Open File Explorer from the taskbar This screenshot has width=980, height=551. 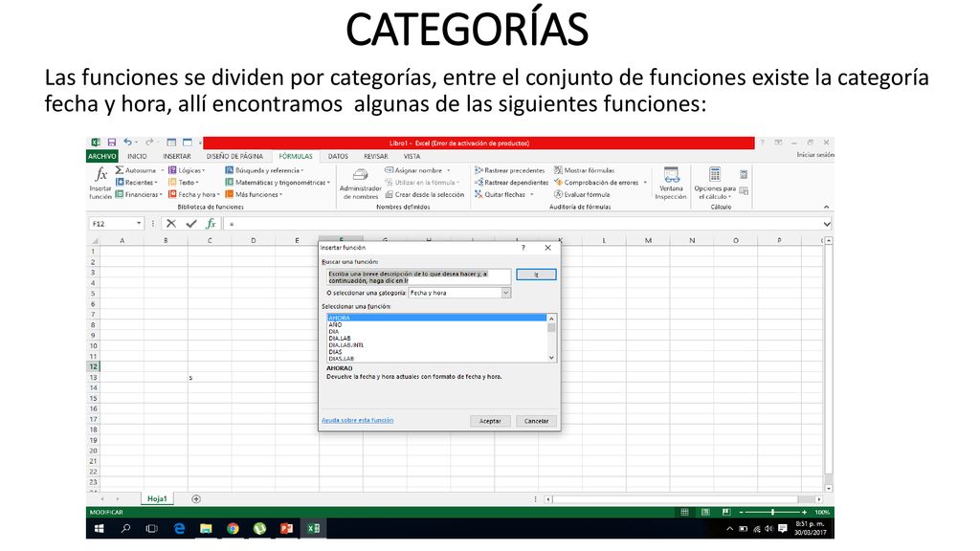(206, 528)
